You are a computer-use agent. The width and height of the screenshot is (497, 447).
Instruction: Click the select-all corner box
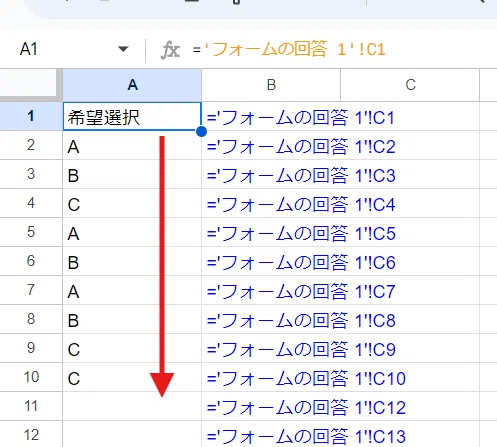coord(31,85)
